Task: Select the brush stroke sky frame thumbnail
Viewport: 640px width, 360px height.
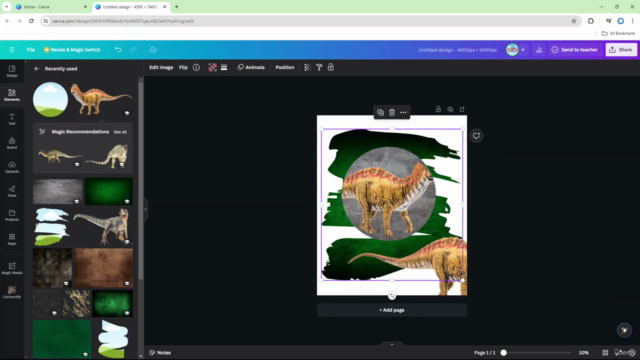Action: (52, 227)
